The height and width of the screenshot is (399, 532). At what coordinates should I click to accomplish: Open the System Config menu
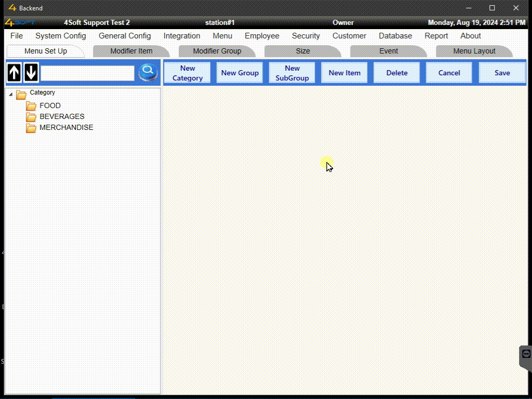61,36
